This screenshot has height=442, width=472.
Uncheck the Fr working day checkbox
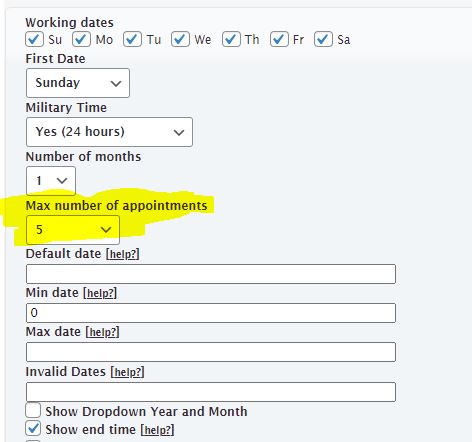click(279, 39)
